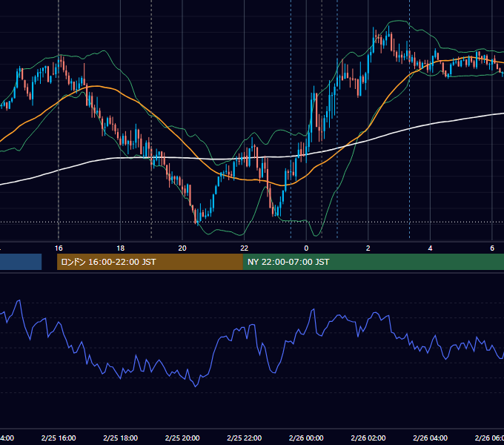Select the 2/25 16:00 date label
Screen dimensions: 504x445
(x=59, y=438)
